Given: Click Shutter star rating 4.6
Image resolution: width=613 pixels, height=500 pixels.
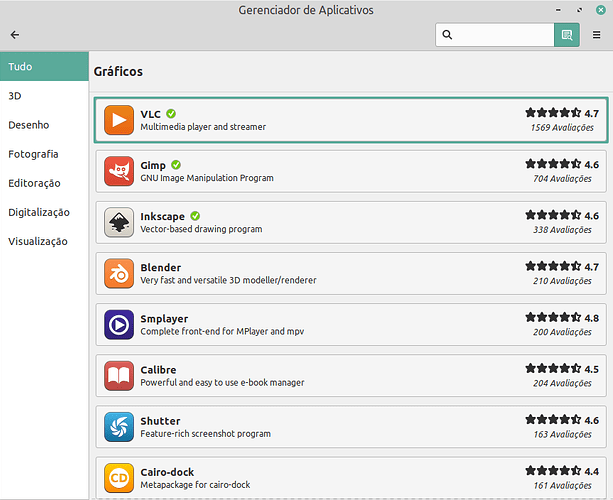Looking at the screenshot, I should click(x=562, y=420).
